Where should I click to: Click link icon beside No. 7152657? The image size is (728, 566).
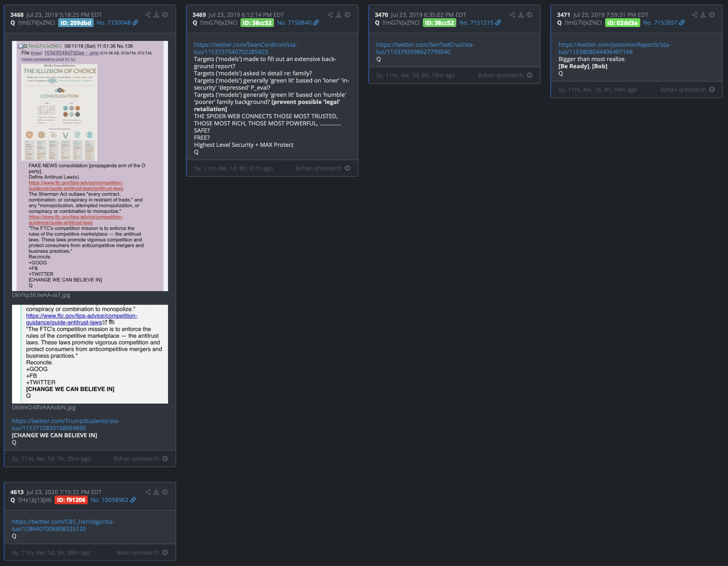(682, 23)
